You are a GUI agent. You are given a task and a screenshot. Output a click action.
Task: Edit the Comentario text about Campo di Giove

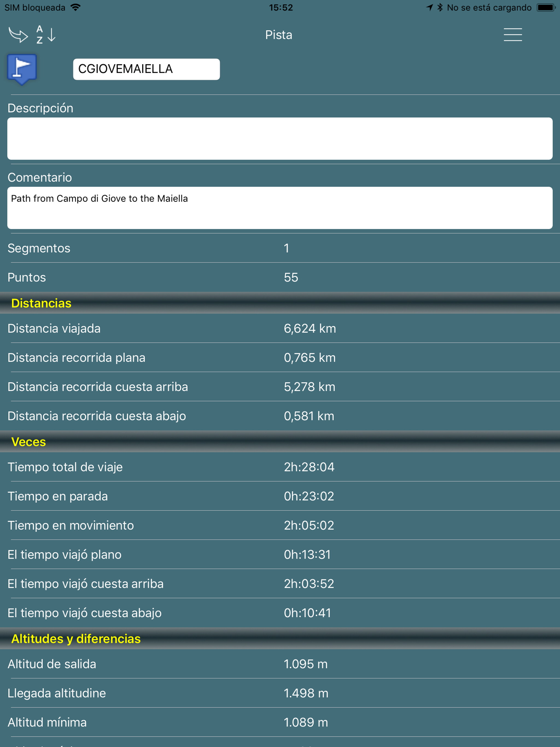pos(280,208)
